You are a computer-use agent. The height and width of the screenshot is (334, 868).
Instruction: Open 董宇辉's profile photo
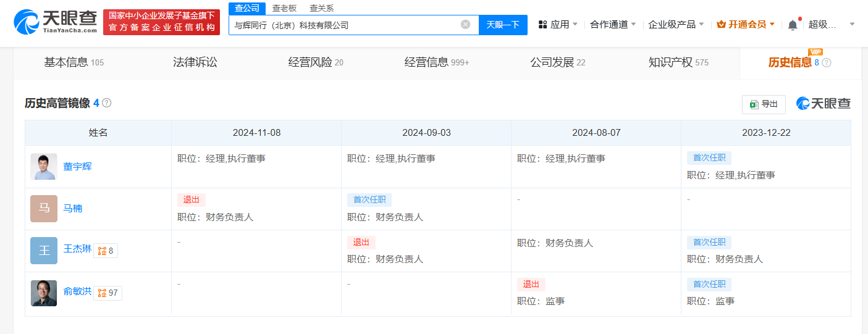[x=44, y=167]
